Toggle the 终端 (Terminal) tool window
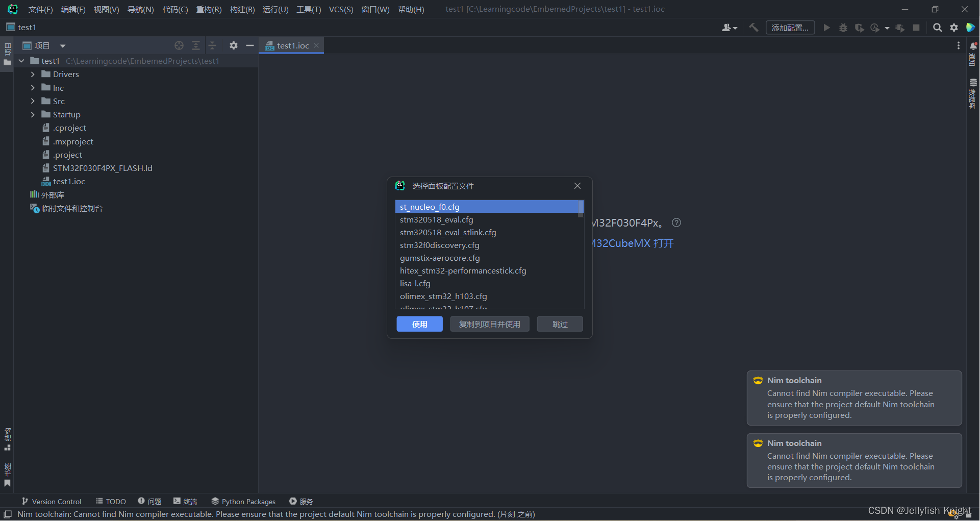This screenshot has height=521, width=980. click(185, 501)
